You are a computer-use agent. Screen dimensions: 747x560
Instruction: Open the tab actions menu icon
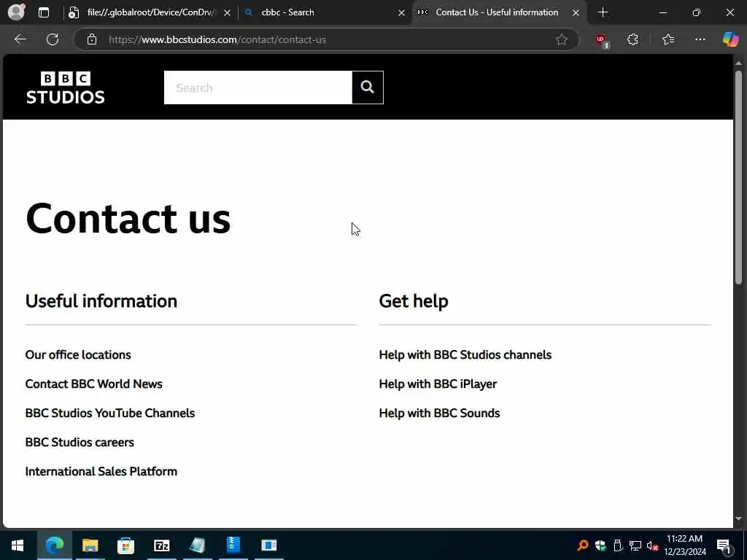(x=43, y=12)
